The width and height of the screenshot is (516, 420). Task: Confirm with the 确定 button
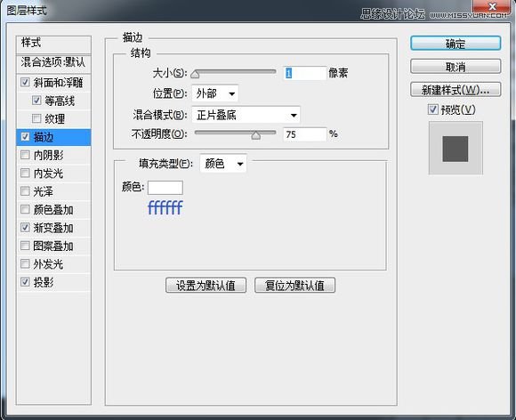[x=456, y=43]
